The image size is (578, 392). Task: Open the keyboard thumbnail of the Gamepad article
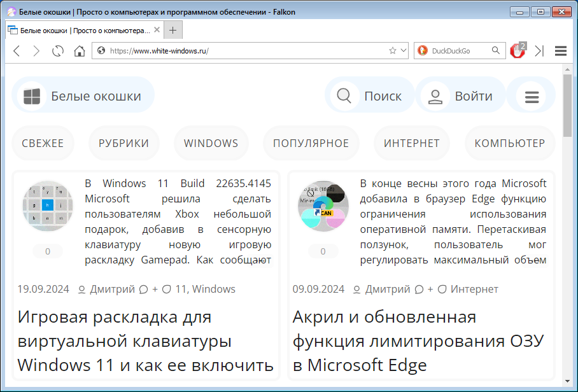pyautogui.click(x=48, y=206)
